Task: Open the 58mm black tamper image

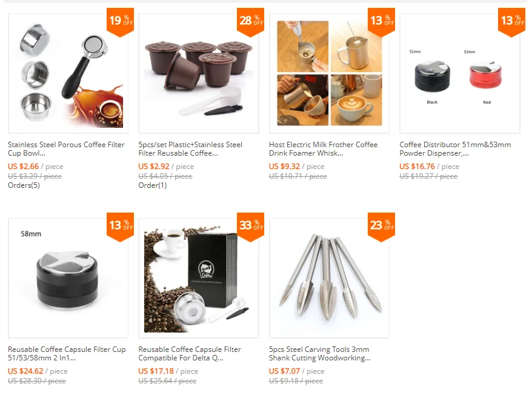Action: click(68, 278)
